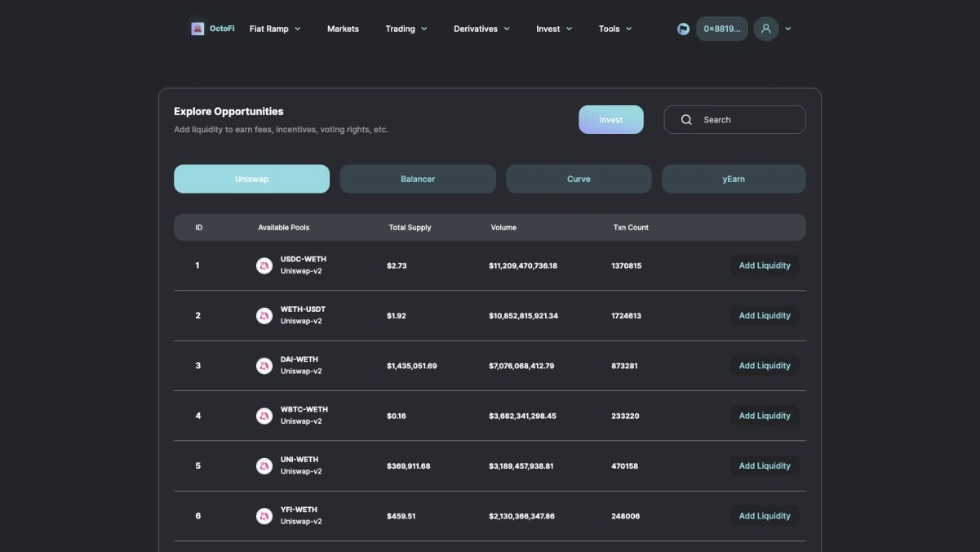Go to the Markets page
The width and height of the screenshot is (980, 552).
[x=343, y=29]
